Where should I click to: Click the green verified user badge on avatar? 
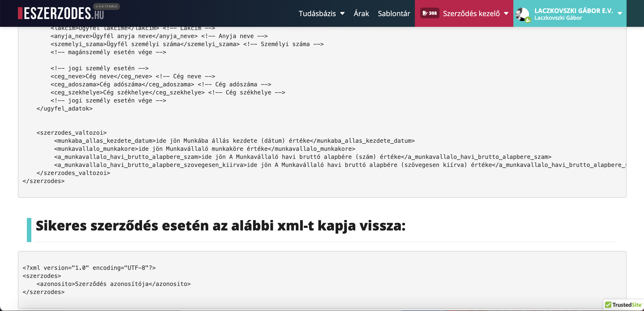528,20
